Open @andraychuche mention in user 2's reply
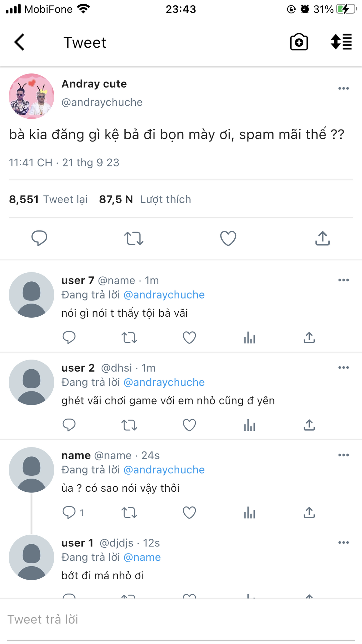The width and height of the screenshot is (362, 644). 164,382
